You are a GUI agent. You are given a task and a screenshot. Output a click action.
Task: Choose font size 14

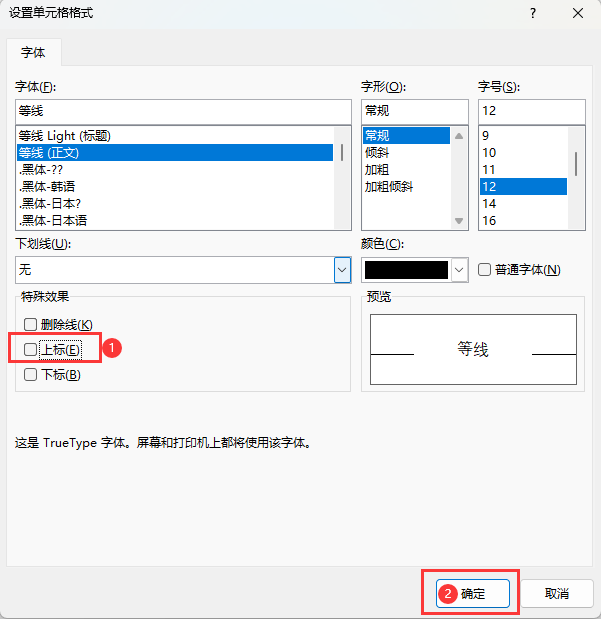pos(523,204)
